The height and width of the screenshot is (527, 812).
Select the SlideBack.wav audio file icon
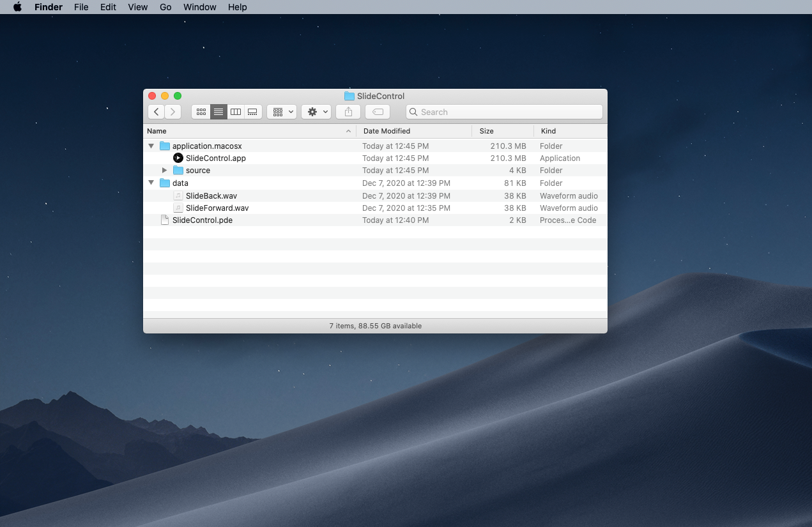[x=178, y=195]
